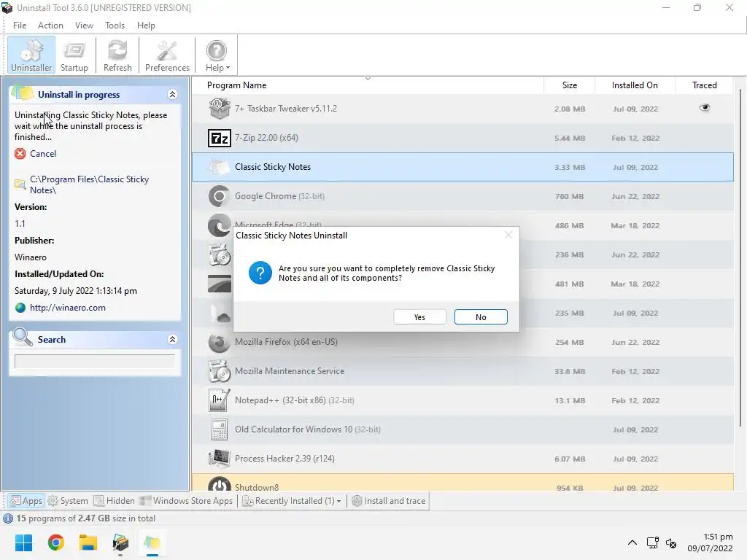Click the red Cancel icon
747x560 pixels.
click(20, 153)
